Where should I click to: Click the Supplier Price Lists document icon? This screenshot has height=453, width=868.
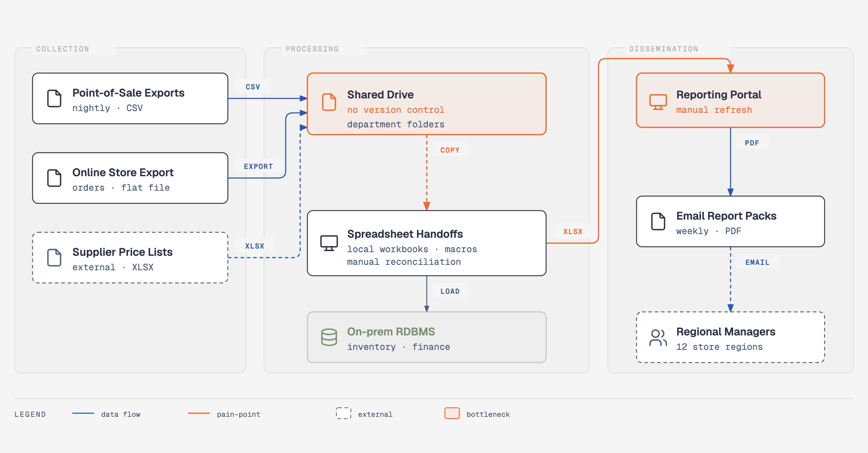[x=54, y=258]
